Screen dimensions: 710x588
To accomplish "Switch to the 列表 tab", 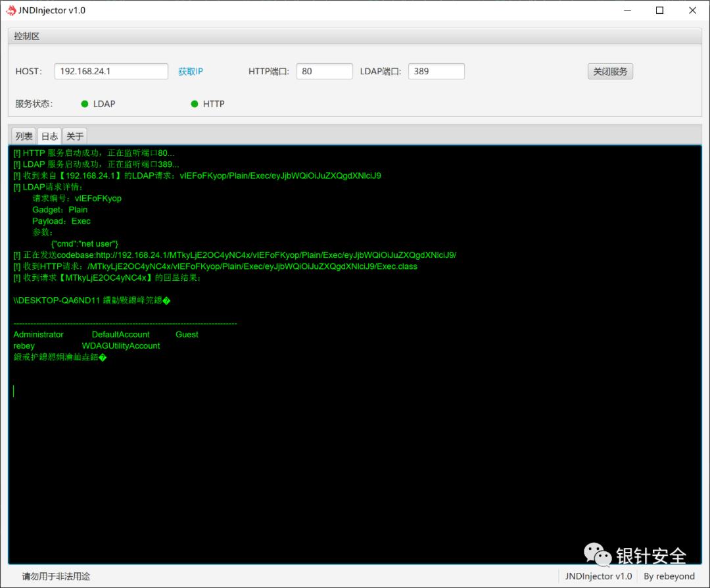I will pyautogui.click(x=24, y=136).
